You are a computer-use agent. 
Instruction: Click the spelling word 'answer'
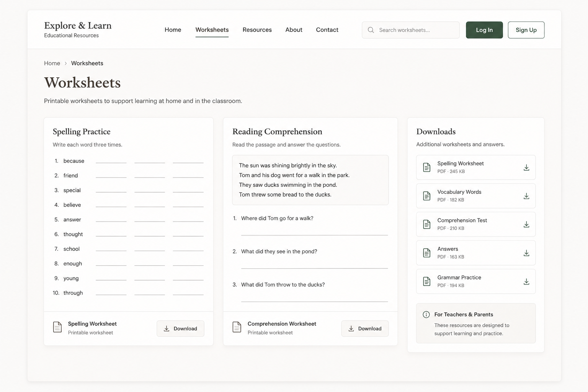click(x=72, y=220)
